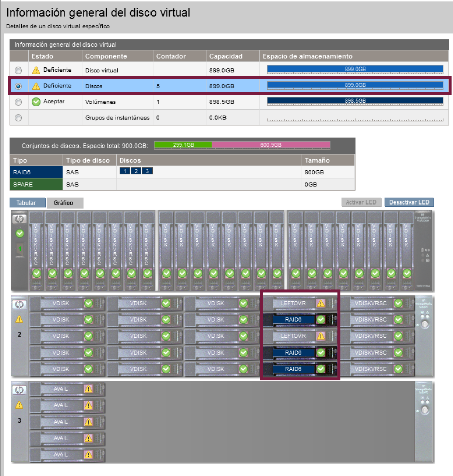Click the Deficiente warning icon in Disco virtual row

(36, 70)
